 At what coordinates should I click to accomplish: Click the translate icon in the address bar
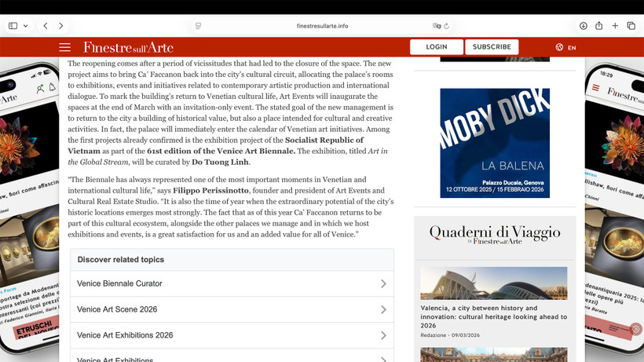point(436,26)
